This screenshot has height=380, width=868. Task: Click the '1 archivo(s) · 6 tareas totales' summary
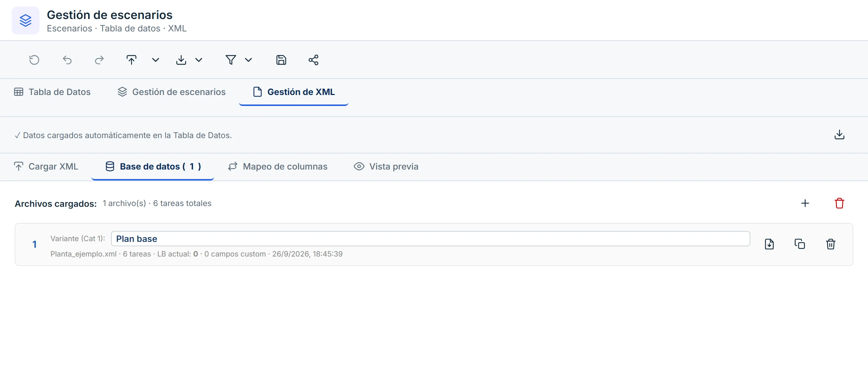157,204
